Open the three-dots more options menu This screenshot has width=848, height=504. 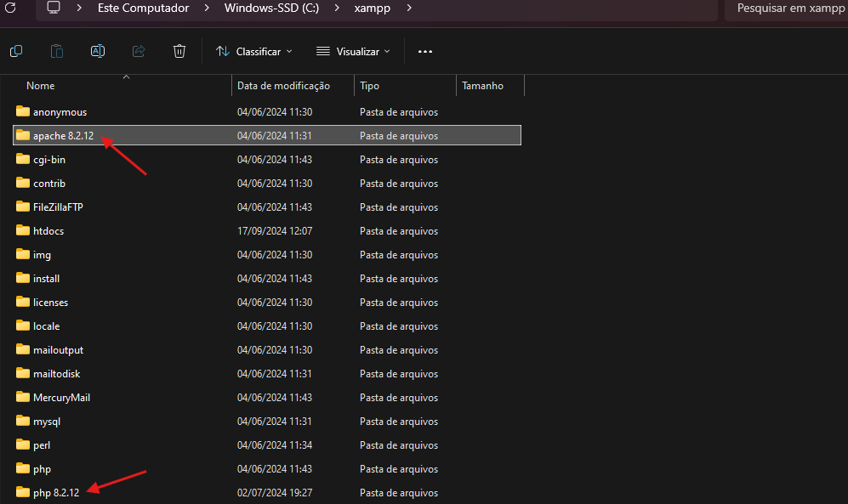click(425, 51)
